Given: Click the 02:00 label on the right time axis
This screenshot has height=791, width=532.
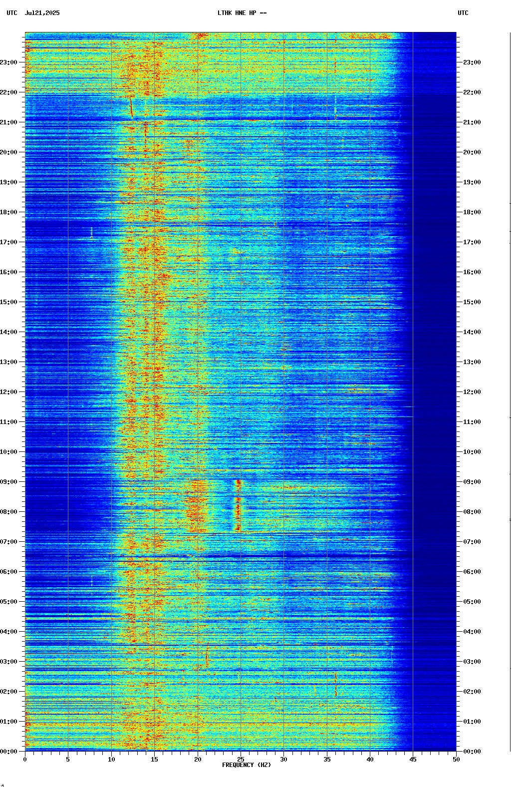Looking at the screenshot, I should pos(472,692).
